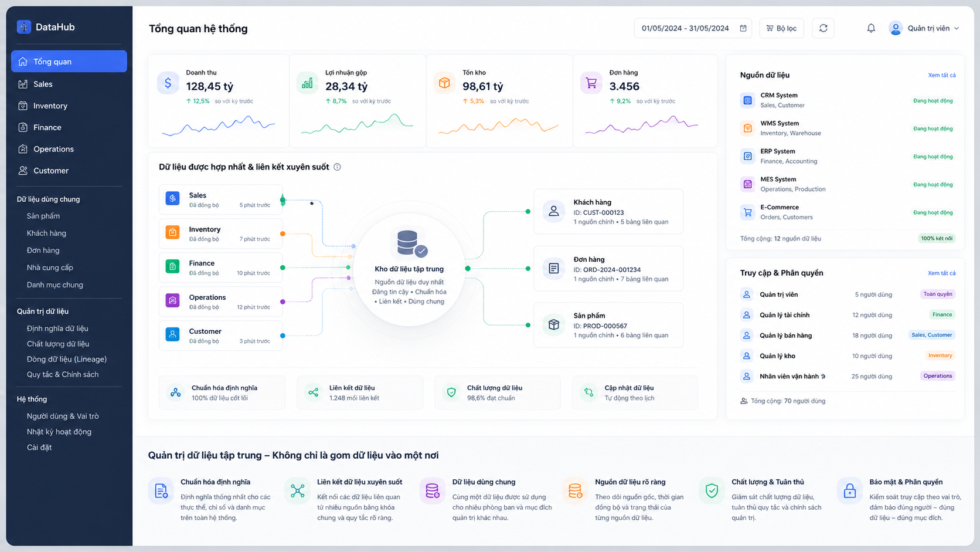The width and height of the screenshot is (980, 552).
Task: Open Finance section in sidebar
Action: coord(69,127)
